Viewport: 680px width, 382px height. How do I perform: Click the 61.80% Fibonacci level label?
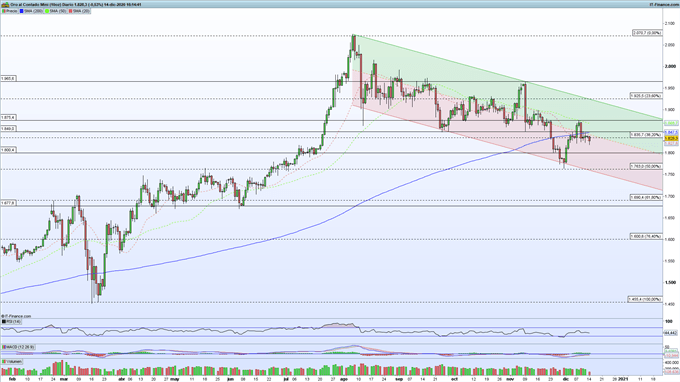tap(646, 197)
